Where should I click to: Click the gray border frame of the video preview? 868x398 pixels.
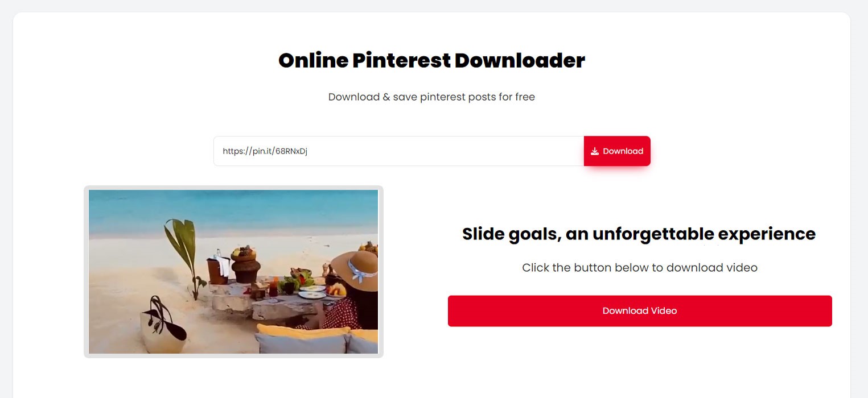86,272
